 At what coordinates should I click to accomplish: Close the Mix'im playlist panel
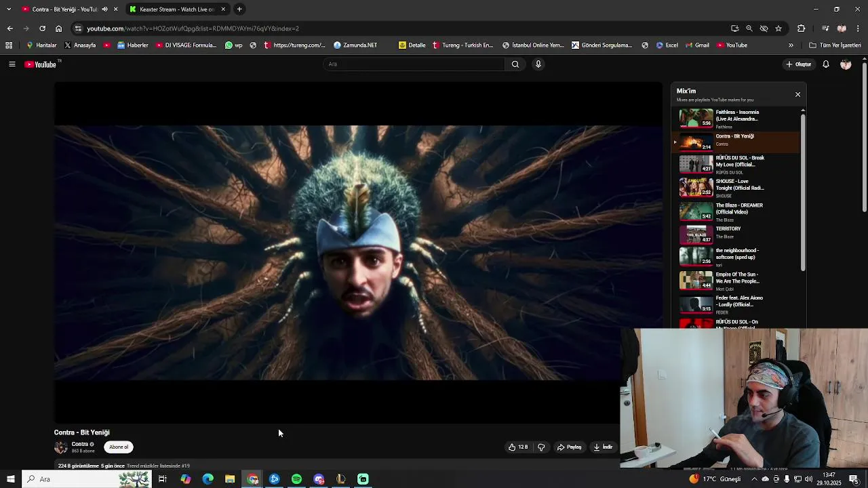pos(797,94)
